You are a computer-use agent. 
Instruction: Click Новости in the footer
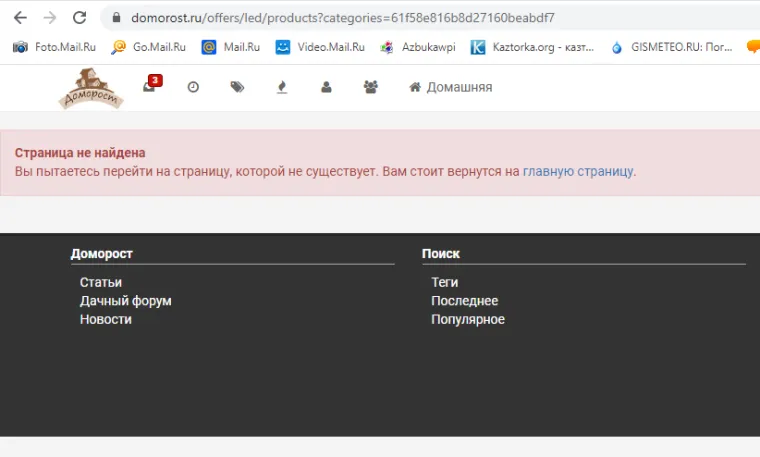[x=106, y=319]
